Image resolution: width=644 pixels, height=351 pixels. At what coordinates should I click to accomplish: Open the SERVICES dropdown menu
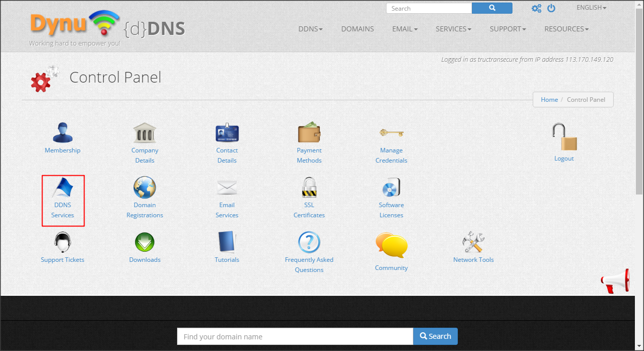(453, 29)
